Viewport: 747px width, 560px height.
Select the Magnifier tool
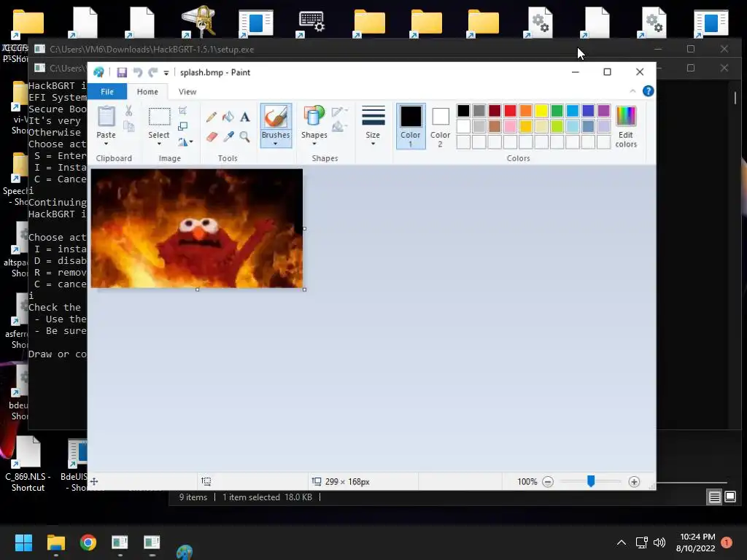coord(245,137)
